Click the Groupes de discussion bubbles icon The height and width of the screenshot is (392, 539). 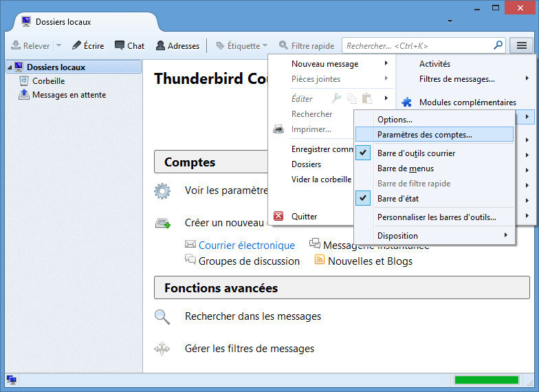point(190,259)
